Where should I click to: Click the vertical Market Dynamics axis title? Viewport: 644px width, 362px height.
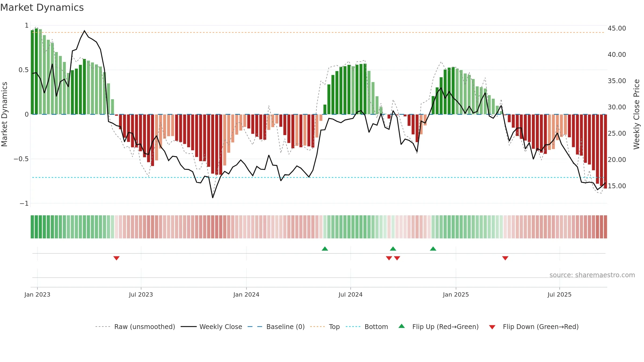[x=4, y=114]
